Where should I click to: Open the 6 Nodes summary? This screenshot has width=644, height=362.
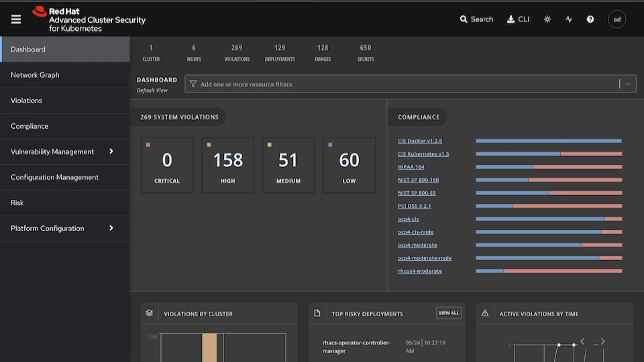coord(194,53)
